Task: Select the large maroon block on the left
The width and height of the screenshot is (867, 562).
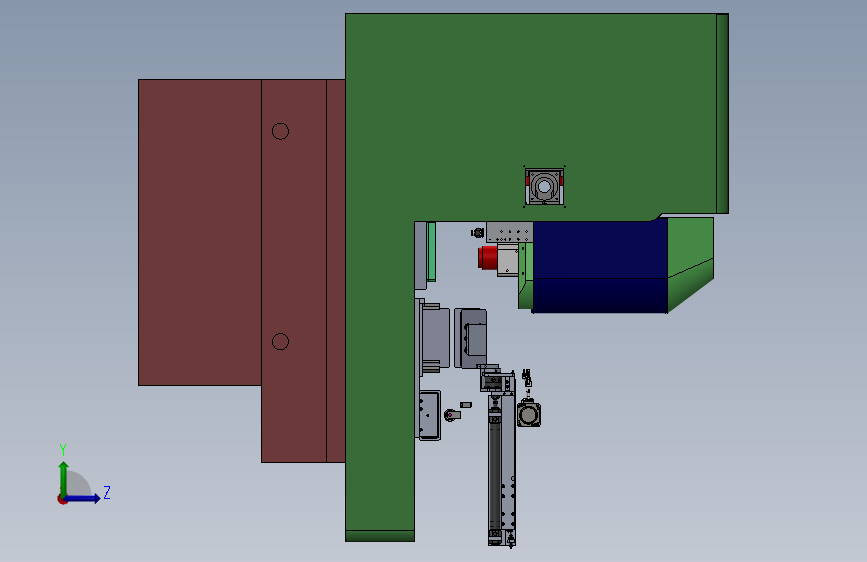Action: click(200, 232)
